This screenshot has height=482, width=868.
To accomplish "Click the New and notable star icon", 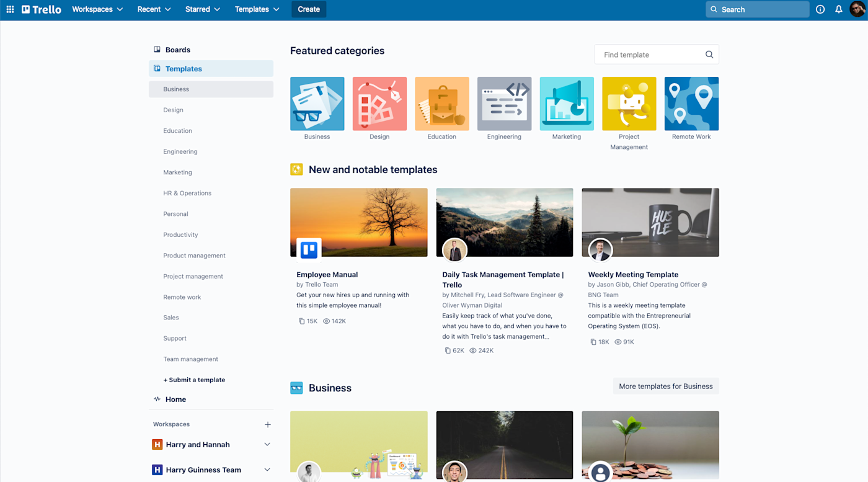I will [x=296, y=169].
